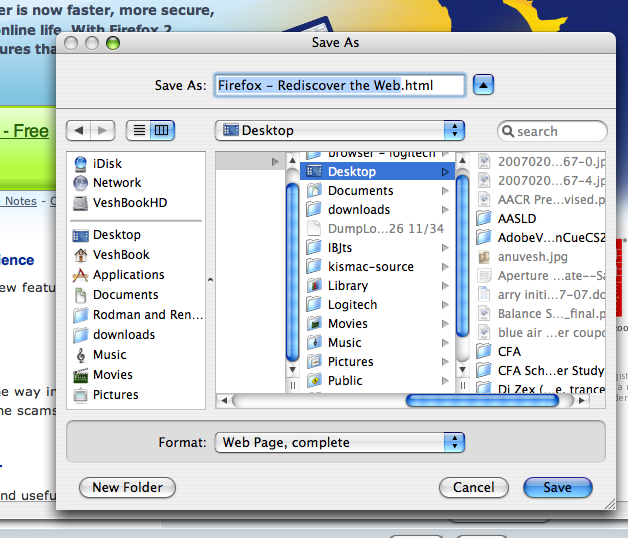
Task: Expand the Library folder arrow in column
Action: (445, 286)
